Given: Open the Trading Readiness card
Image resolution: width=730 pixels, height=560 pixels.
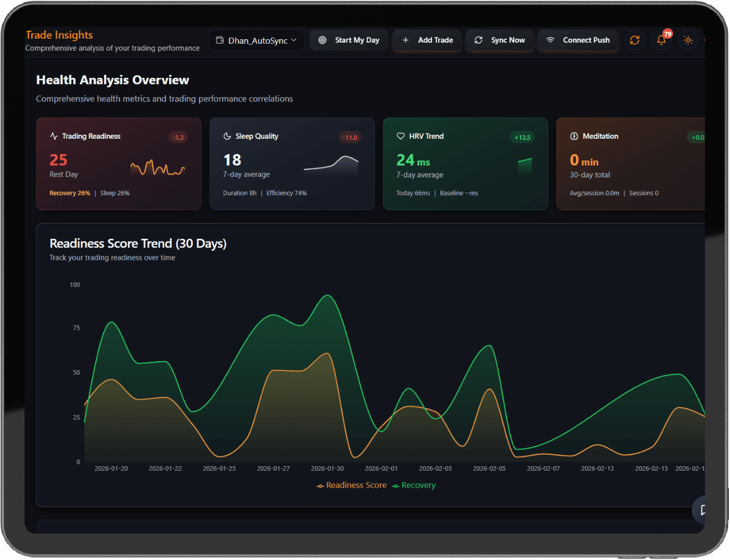Looking at the screenshot, I should click(x=118, y=164).
